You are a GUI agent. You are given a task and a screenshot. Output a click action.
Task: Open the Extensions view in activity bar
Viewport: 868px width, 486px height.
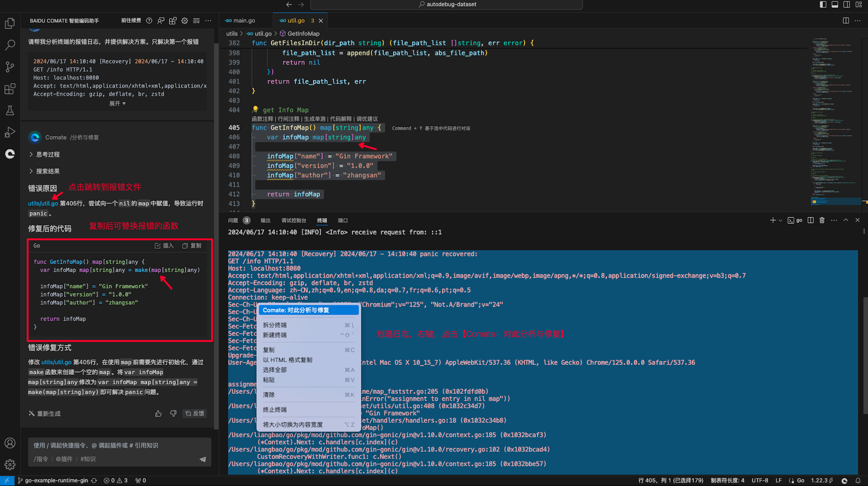10,89
